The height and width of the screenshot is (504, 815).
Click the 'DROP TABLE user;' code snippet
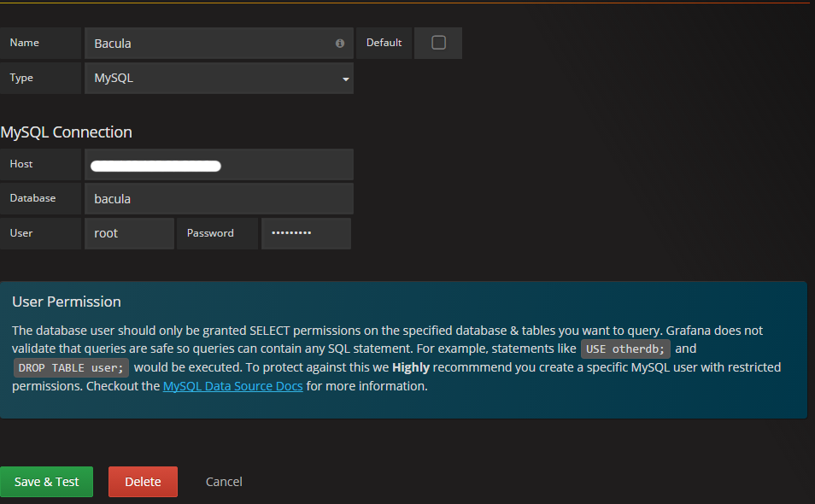[71, 368]
